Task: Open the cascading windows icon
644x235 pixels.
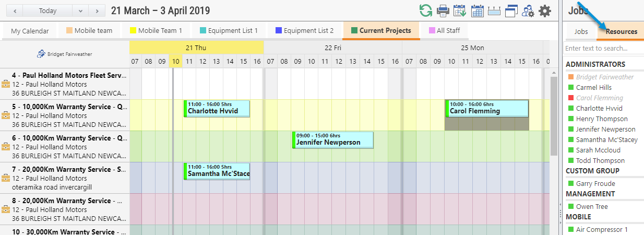Action: (511, 11)
